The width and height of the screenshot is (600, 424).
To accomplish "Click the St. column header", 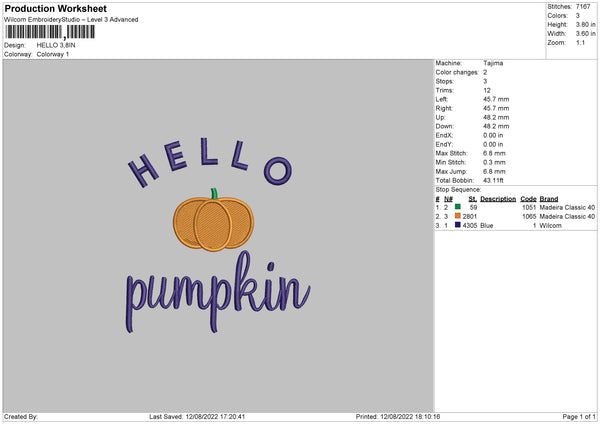I will (472, 198).
